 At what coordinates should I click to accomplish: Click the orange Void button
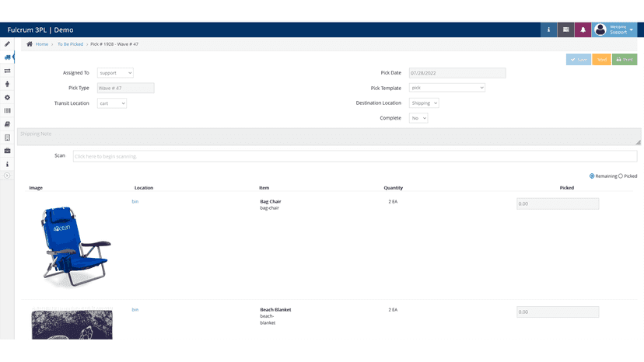pos(602,60)
